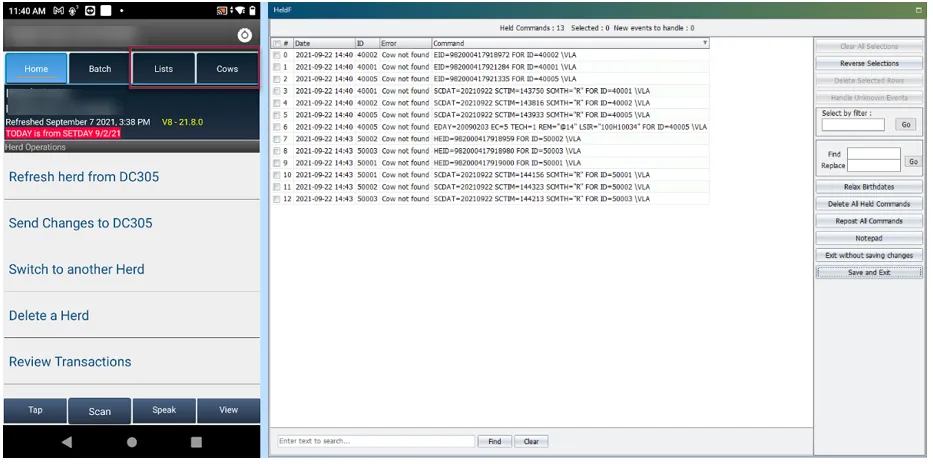Open Notepad button

pyautogui.click(x=869, y=239)
